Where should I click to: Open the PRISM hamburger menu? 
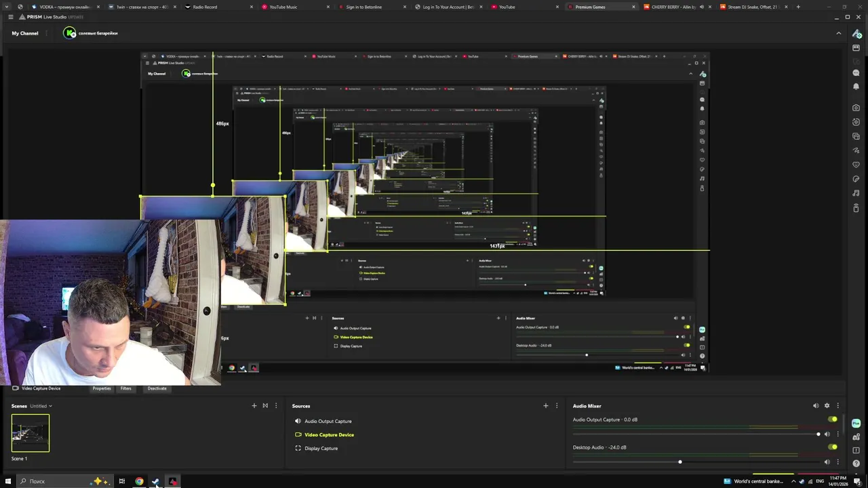tap(10, 16)
